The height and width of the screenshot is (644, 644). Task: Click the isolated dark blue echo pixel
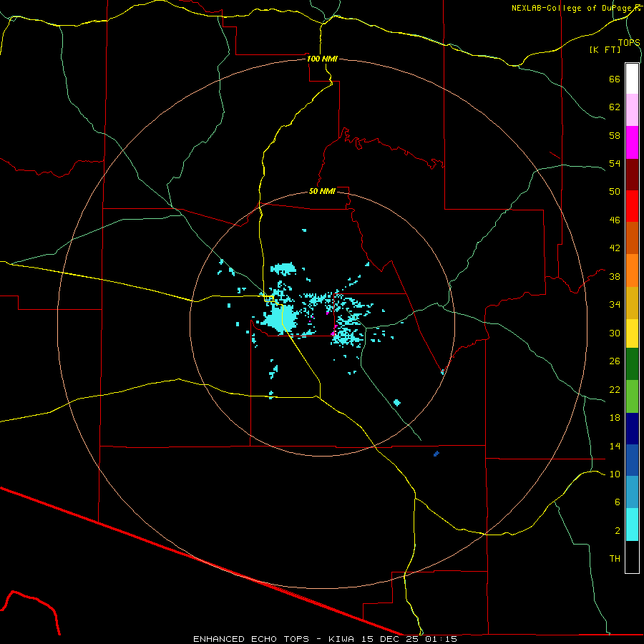click(x=436, y=454)
